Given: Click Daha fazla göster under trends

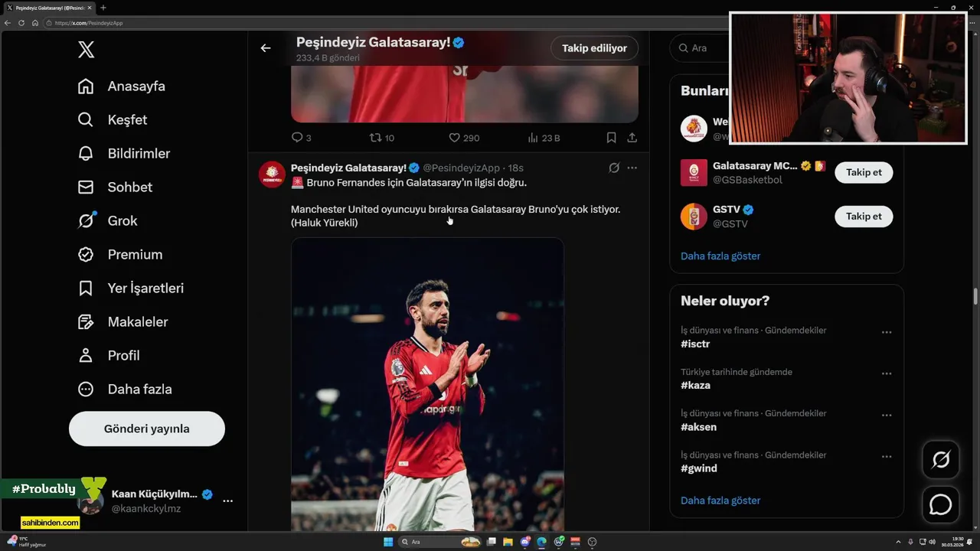Looking at the screenshot, I should pyautogui.click(x=720, y=500).
